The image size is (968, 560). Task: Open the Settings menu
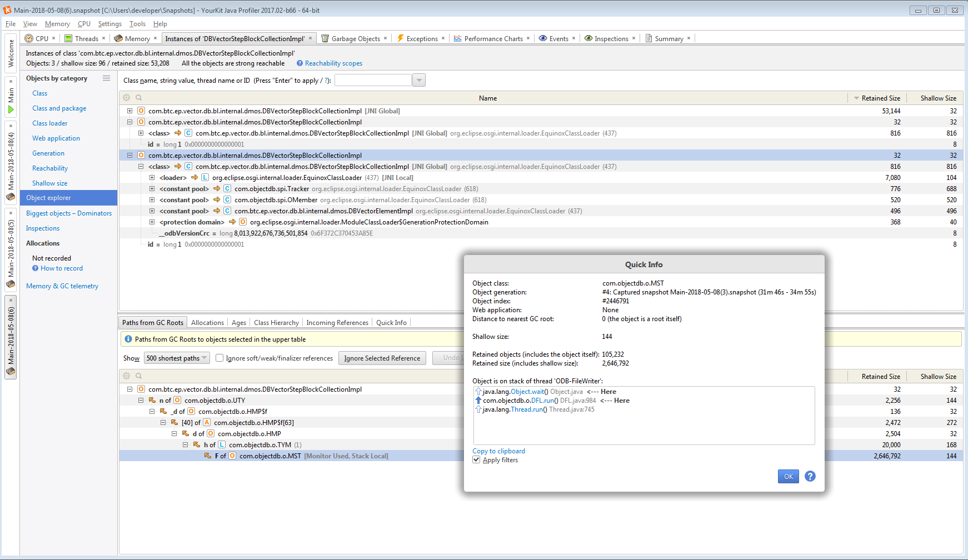109,24
